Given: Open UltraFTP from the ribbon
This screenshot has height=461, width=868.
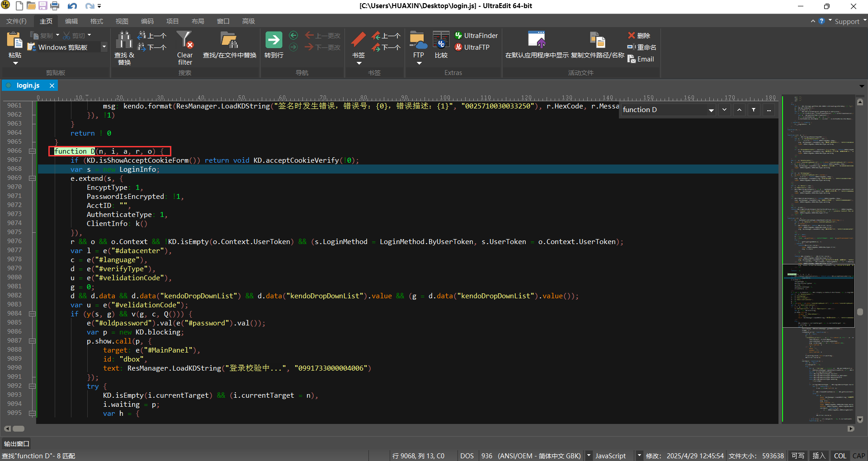Looking at the screenshot, I should coord(472,47).
